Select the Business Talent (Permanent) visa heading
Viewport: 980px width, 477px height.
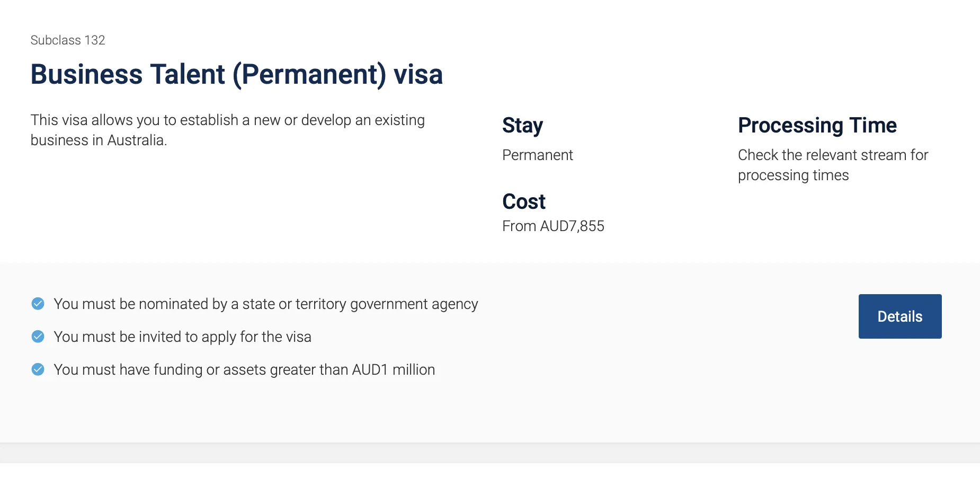tap(236, 74)
